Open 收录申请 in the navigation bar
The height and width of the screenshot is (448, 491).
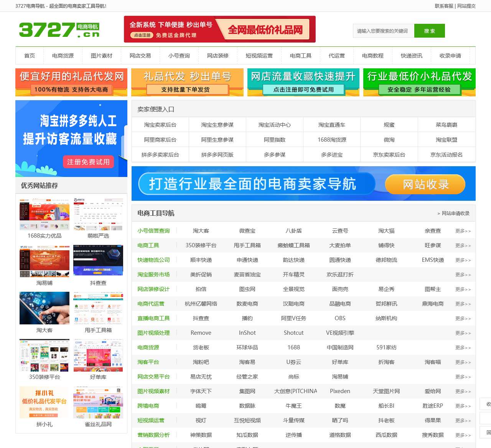pyautogui.click(x=450, y=56)
